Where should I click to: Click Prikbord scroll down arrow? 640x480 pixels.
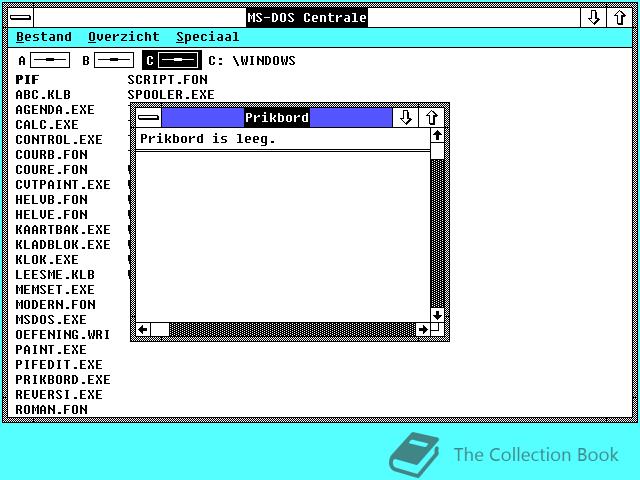click(437, 315)
